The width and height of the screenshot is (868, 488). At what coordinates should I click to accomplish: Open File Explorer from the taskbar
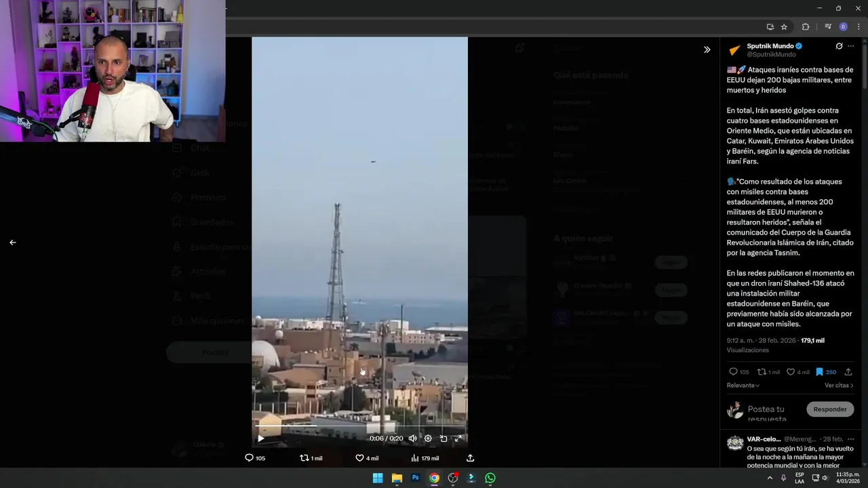click(x=397, y=478)
